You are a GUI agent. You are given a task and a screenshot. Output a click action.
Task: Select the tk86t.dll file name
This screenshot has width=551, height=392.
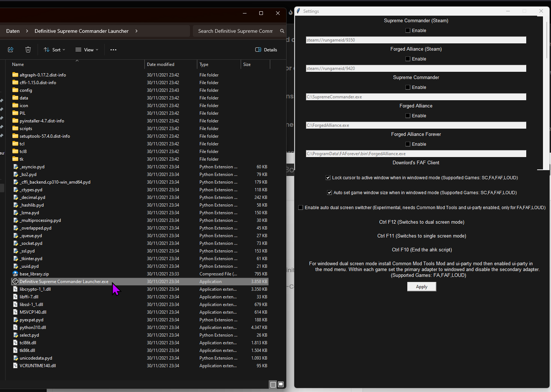point(27,350)
